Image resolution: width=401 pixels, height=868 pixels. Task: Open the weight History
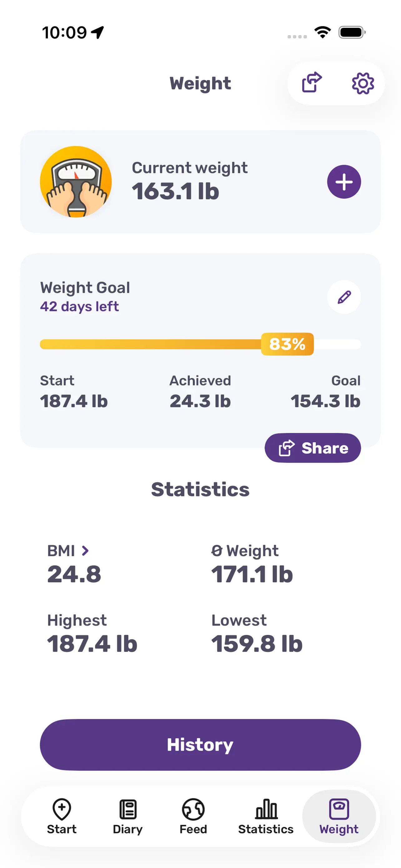pos(200,745)
